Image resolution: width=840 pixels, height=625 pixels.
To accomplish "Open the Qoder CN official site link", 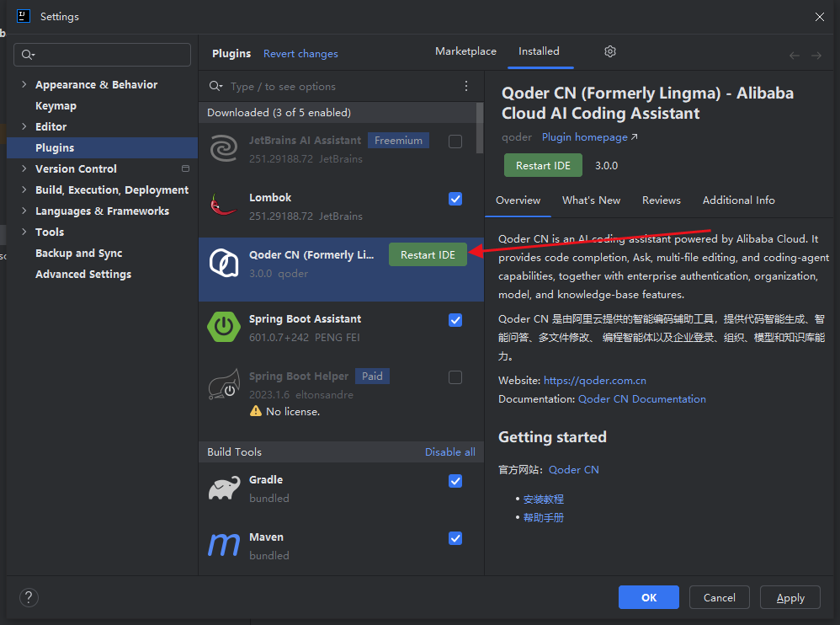I will [574, 469].
